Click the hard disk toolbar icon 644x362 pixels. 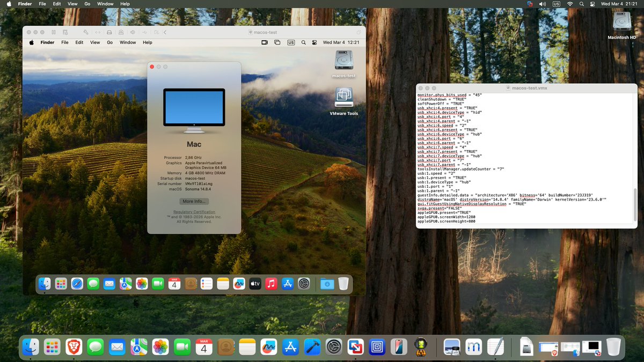pyautogui.click(x=109, y=32)
